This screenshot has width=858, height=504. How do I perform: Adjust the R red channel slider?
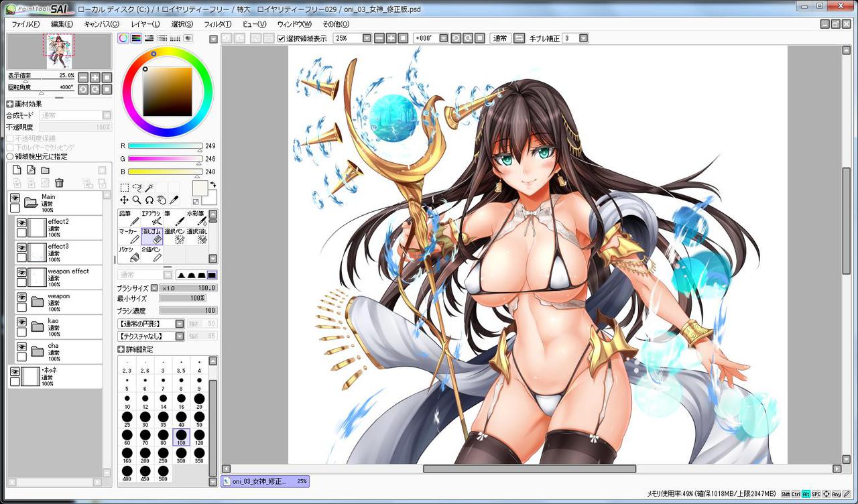tap(166, 145)
